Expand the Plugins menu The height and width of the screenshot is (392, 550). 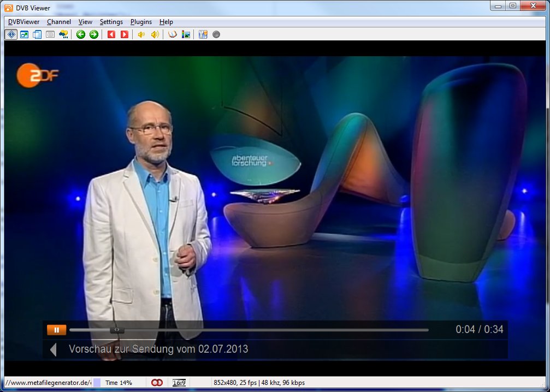tap(141, 22)
